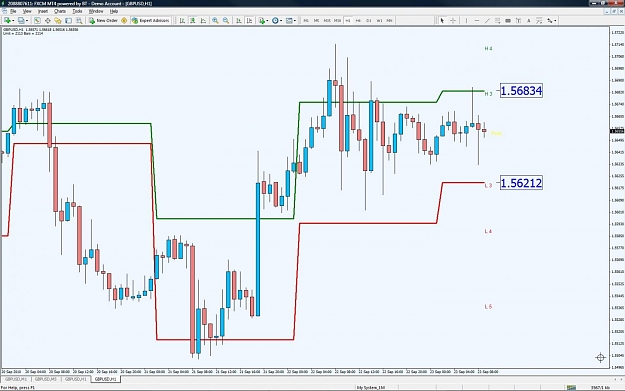Image resolution: width=625 pixels, height=391 pixels.
Task: Open the File menu
Action: pos(13,12)
